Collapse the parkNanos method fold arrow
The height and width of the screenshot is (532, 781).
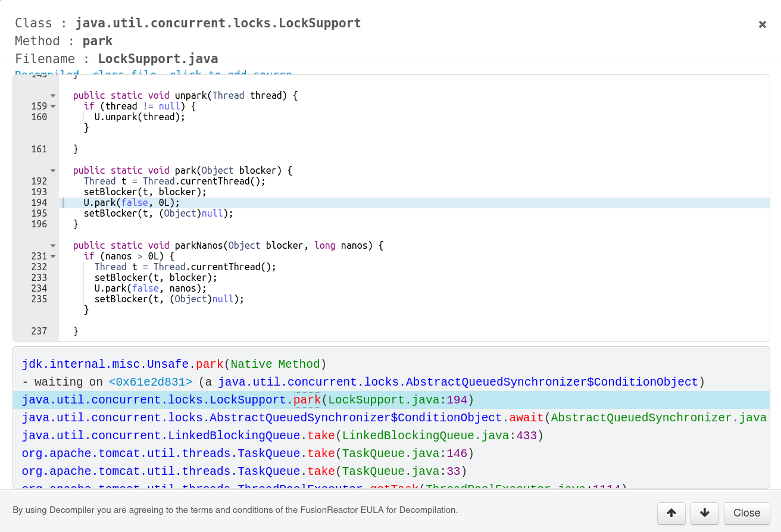pos(53,246)
